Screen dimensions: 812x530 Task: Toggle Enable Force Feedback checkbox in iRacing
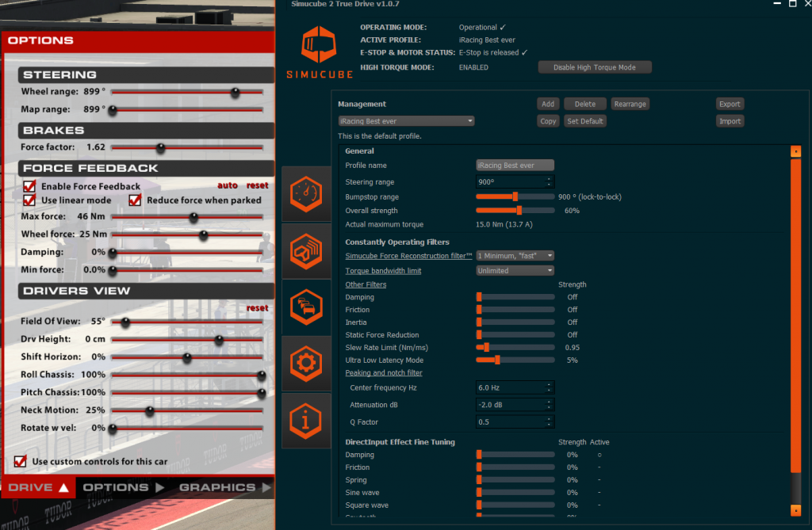tap(29, 186)
